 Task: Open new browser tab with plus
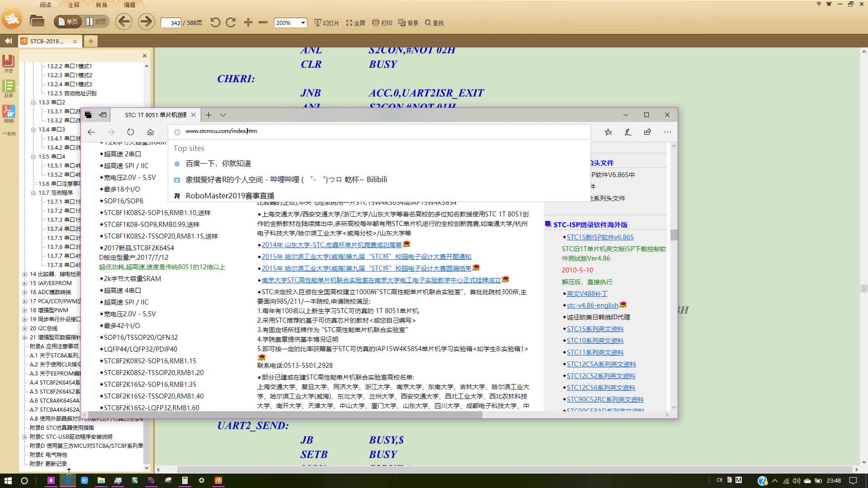208,115
